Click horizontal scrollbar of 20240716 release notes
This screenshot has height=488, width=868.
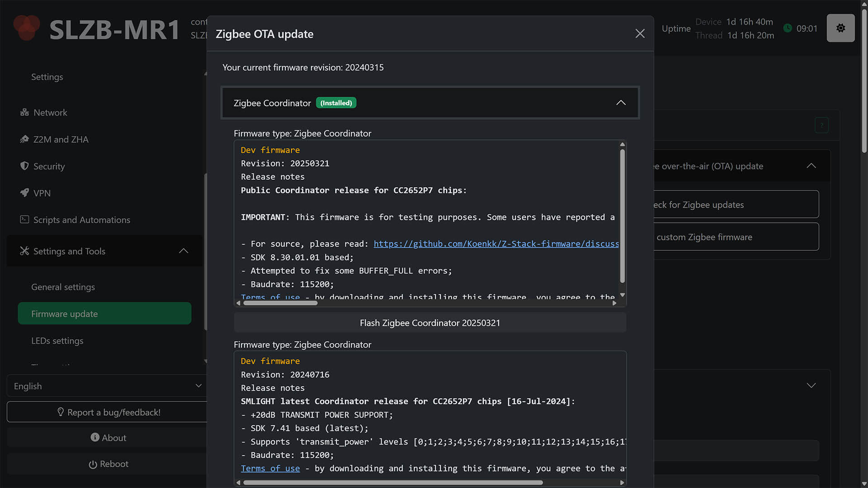click(393, 483)
